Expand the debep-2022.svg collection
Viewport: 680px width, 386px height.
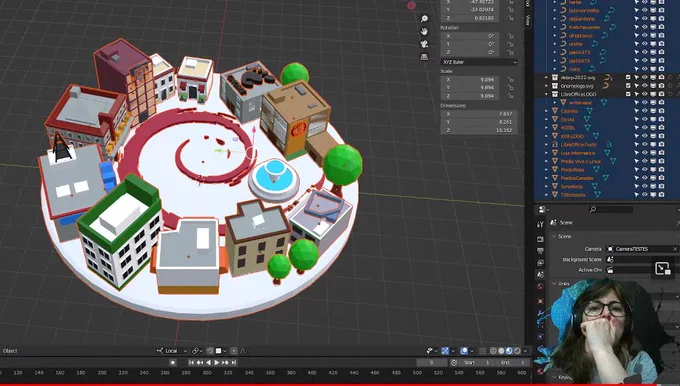[546, 77]
